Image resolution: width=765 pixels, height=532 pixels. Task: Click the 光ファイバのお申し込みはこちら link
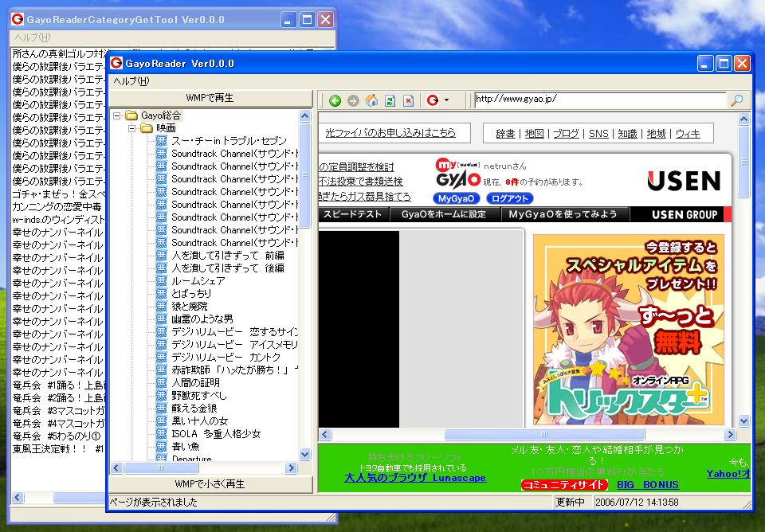[x=390, y=133]
